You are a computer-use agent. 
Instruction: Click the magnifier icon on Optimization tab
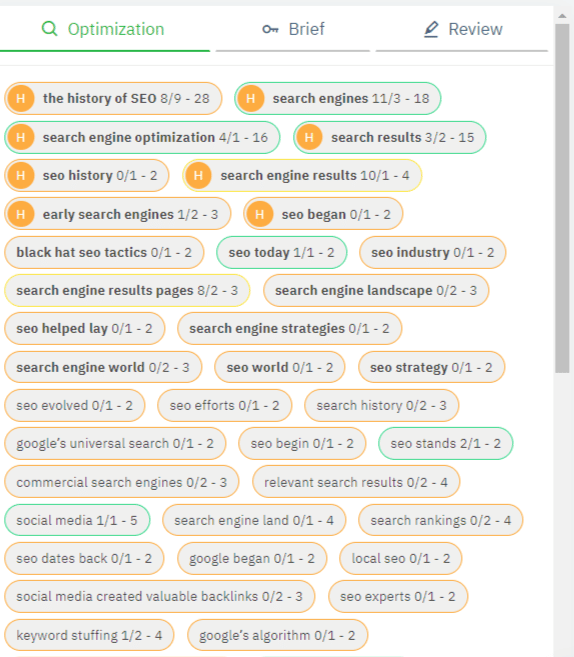click(49, 29)
